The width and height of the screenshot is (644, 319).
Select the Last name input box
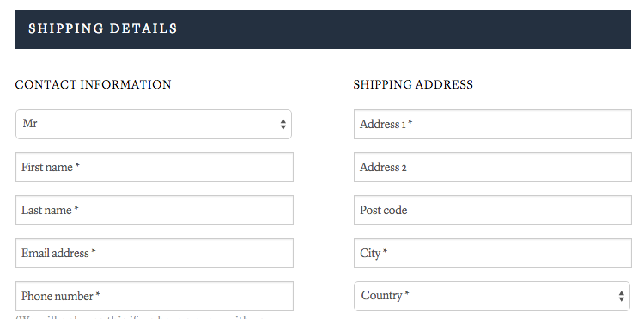(155, 210)
